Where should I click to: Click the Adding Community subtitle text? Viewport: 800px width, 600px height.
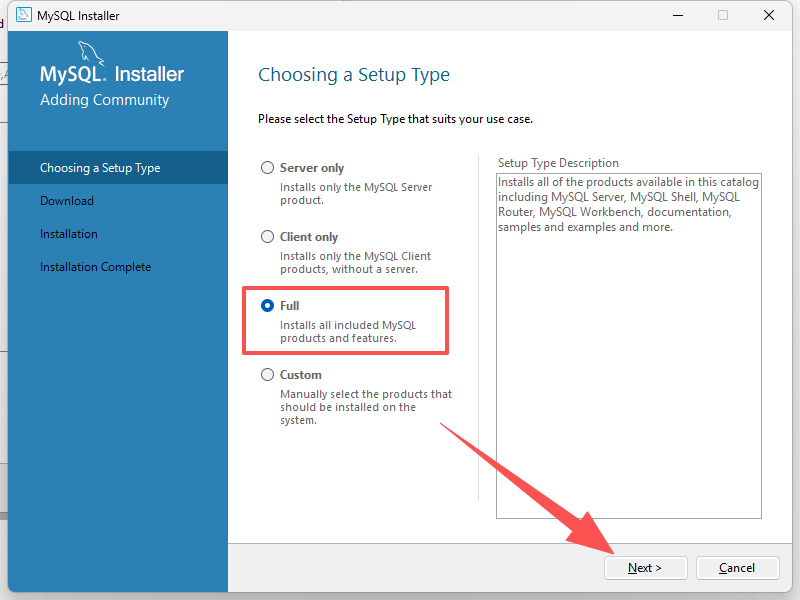(x=104, y=100)
